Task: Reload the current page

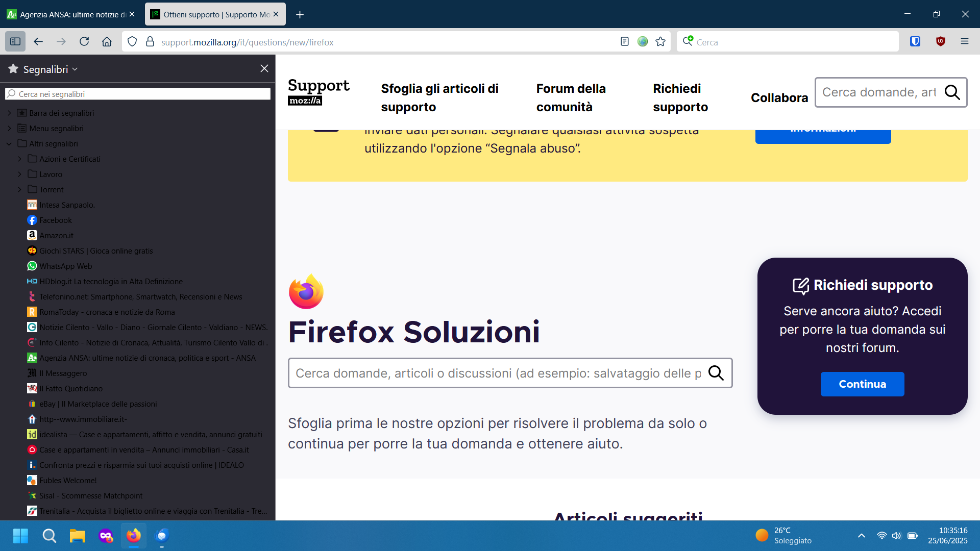Action: pos(84,42)
